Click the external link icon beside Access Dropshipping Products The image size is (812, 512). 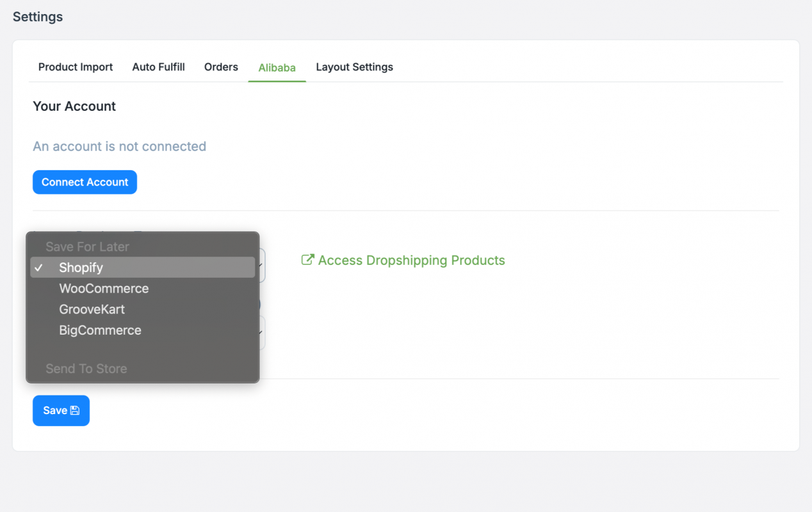tap(308, 260)
